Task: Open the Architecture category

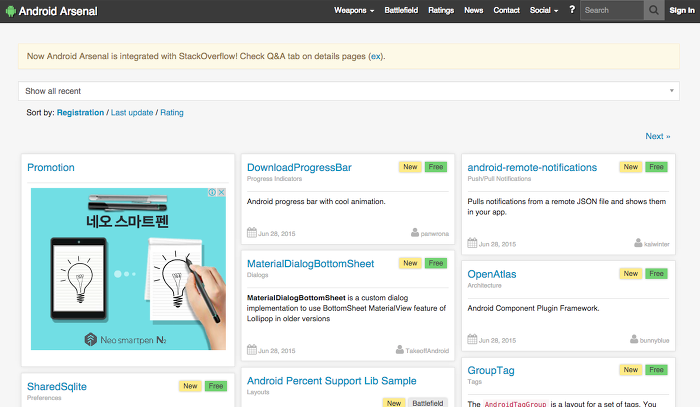Action: click(x=484, y=285)
